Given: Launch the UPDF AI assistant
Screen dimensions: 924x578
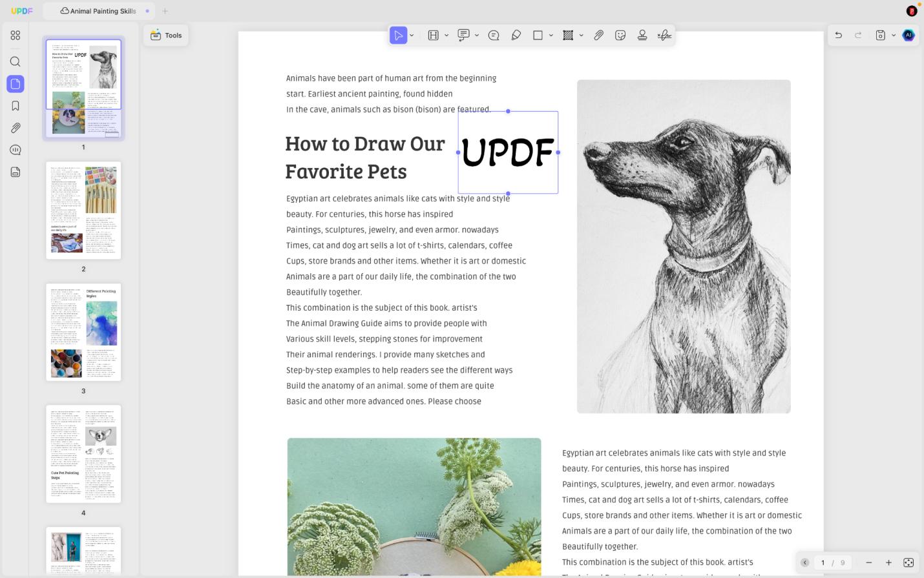Looking at the screenshot, I should coord(908,36).
